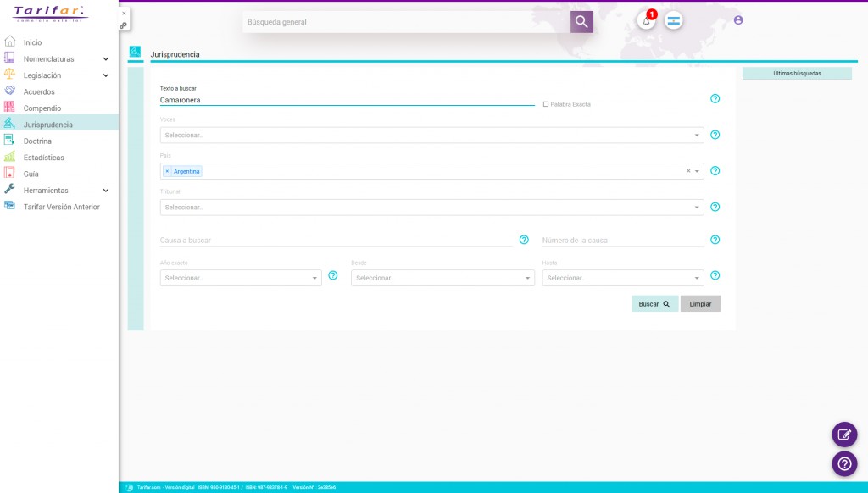Click the purple edit note floating button
The image size is (868, 493).
[845, 435]
